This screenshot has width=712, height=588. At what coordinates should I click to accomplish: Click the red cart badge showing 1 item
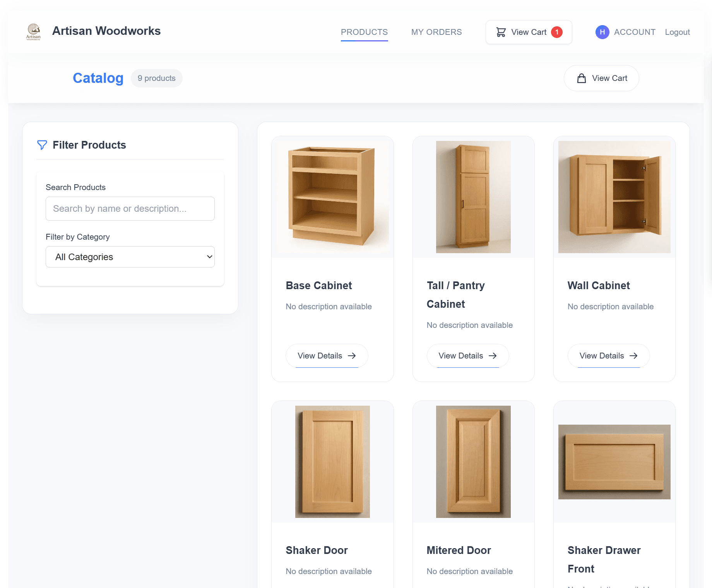(558, 32)
